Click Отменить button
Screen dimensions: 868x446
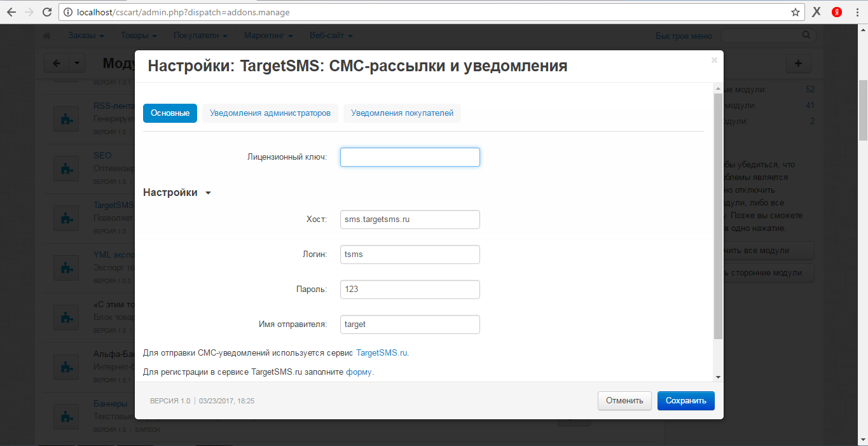tap(624, 401)
